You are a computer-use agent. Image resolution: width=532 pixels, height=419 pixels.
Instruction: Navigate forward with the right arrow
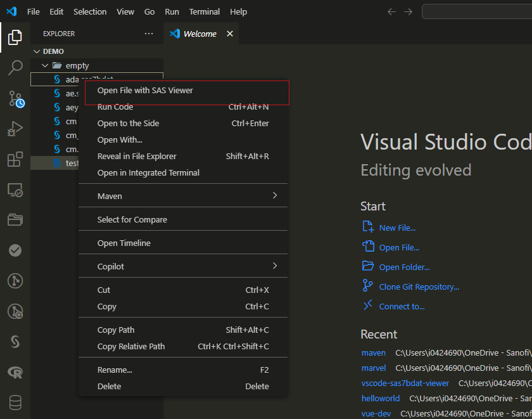(408, 12)
